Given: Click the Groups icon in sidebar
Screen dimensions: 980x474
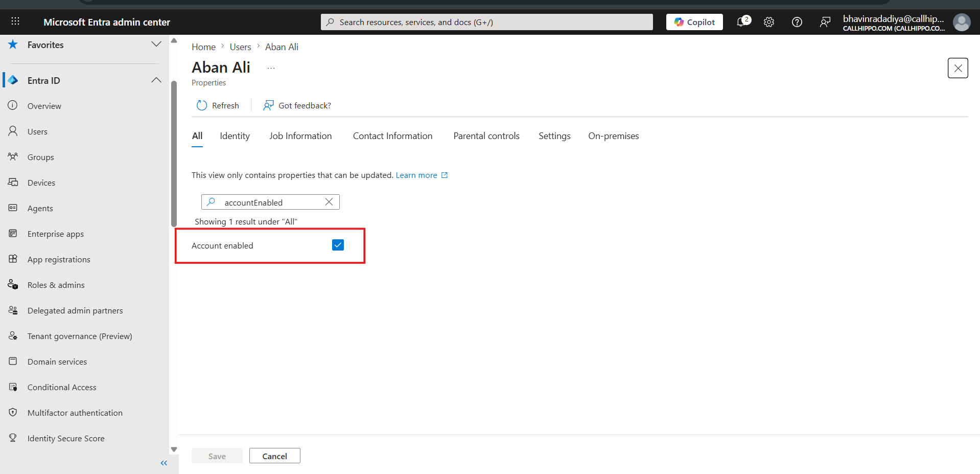Looking at the screenshot, I should [13, 156].
